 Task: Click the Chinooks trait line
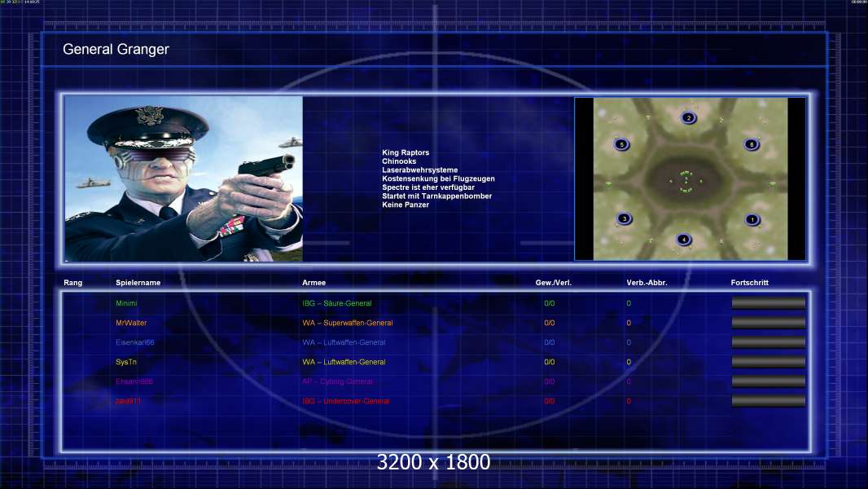pos(398,161)
